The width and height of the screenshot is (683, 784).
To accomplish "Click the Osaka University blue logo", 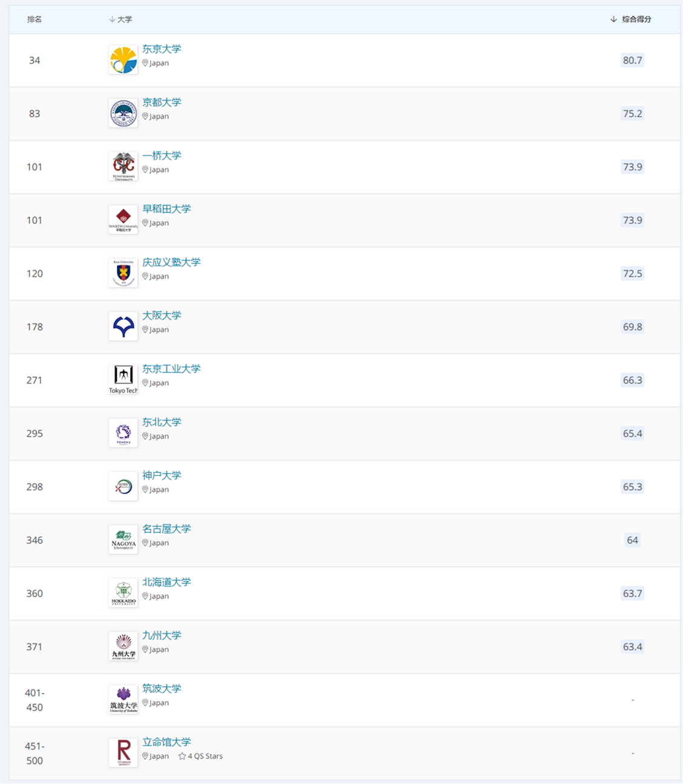I will 124,327.
